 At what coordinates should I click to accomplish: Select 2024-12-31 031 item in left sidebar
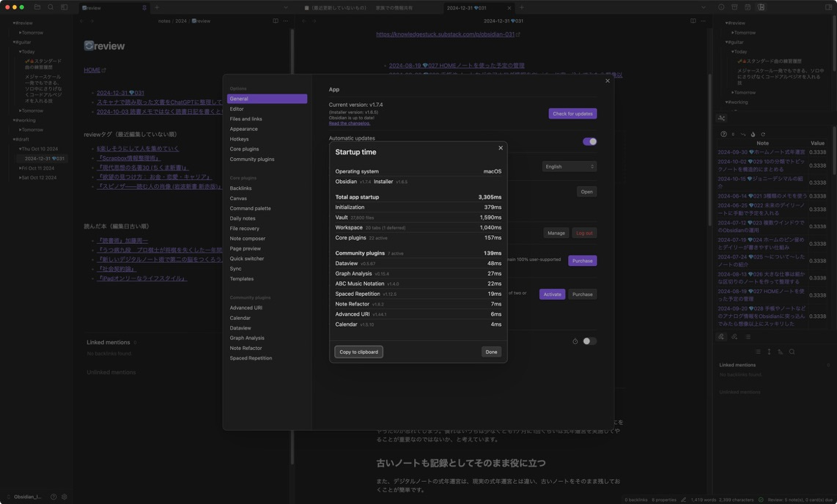44,158
